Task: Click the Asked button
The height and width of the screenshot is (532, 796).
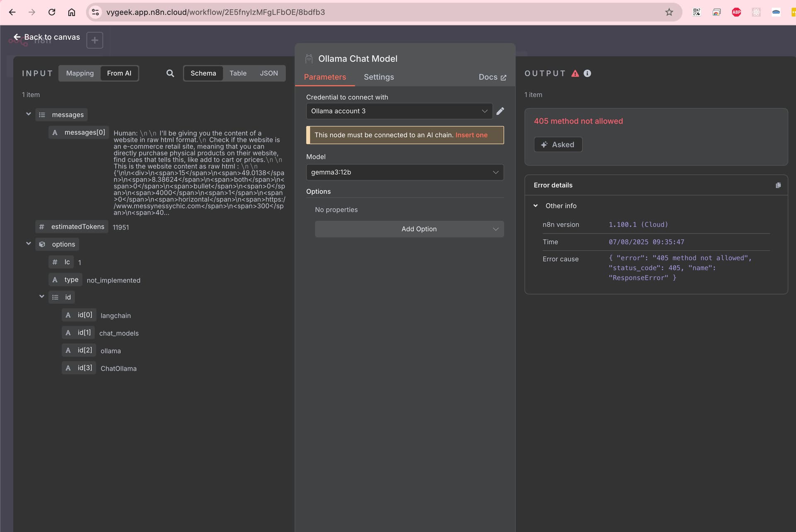Action: click(x=558, y=145)
